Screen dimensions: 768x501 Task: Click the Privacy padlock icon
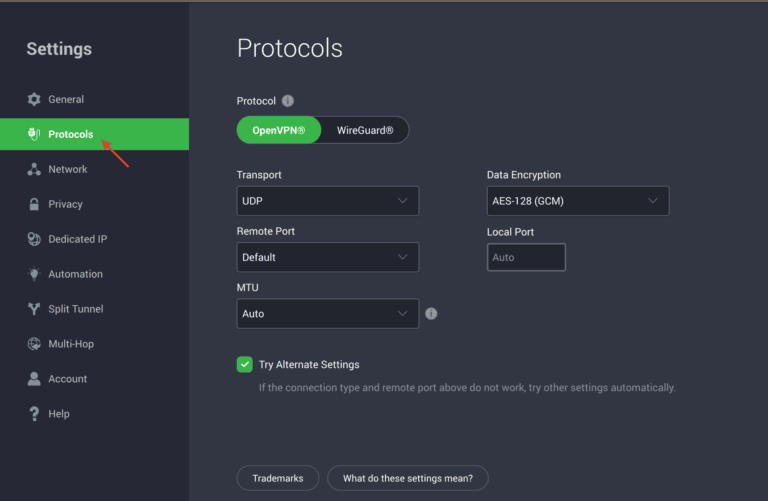click(34, 204)
